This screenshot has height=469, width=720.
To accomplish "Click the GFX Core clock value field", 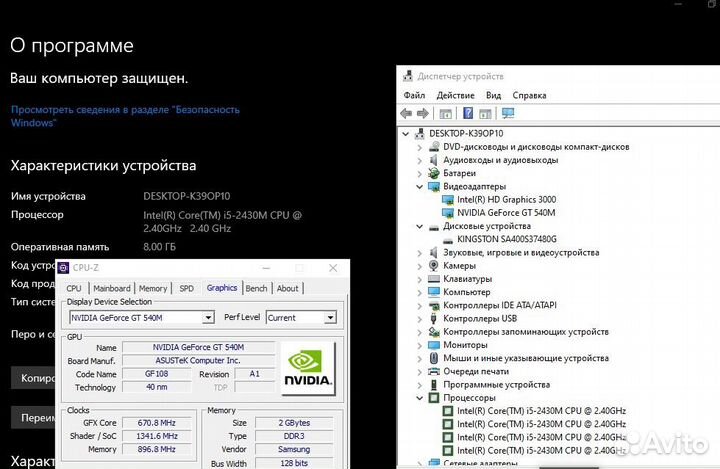I will 157,423.
